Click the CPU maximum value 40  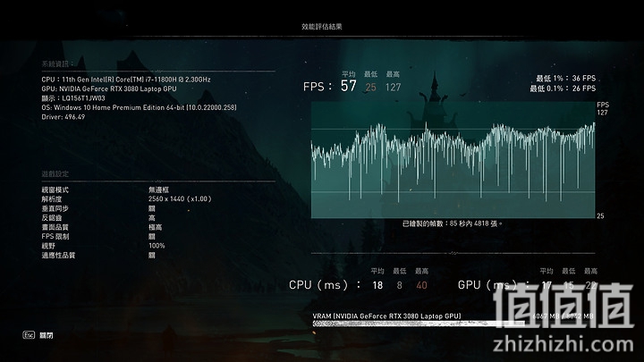pos(422,285)
